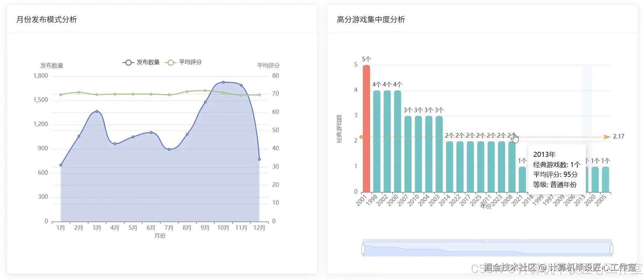This screenshot has width=644, height=280.
Task: Click the 2月 point on blue 发布数量 line
Action: coord(79,136)
